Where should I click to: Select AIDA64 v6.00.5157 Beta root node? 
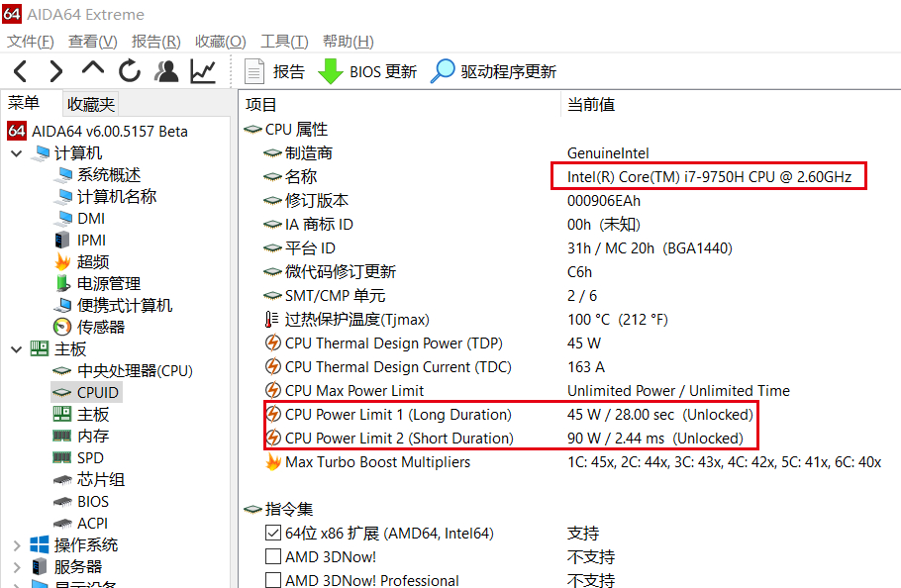109,131
